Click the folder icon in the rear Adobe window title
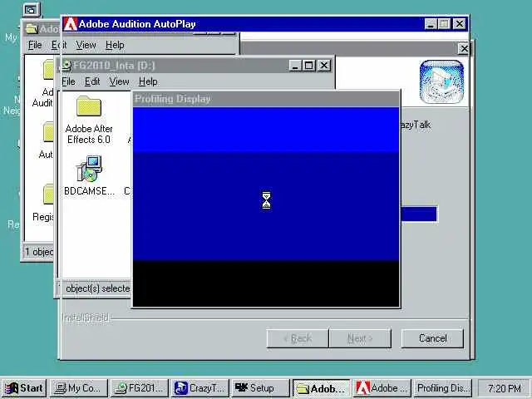532x399 pixels. [x=32, y=29]
